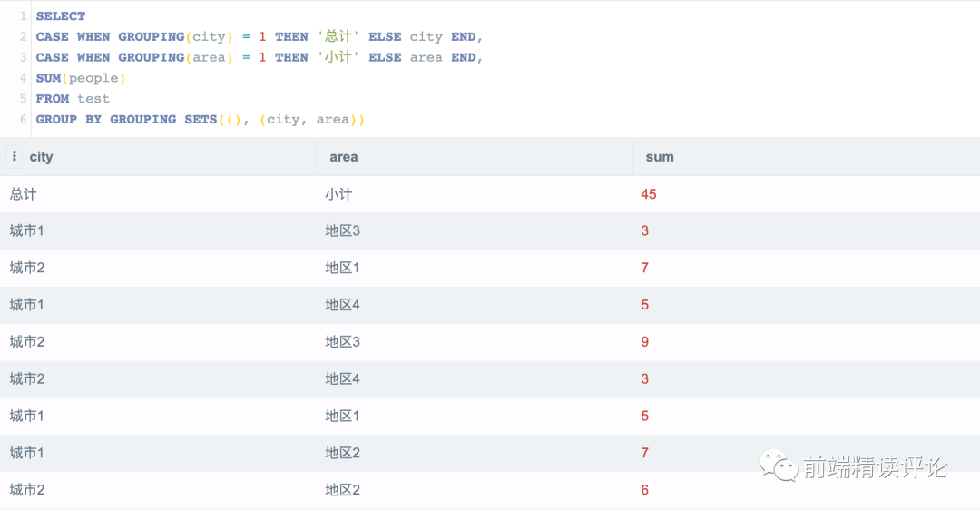Click the people argument inside SUM

[93, 79]
